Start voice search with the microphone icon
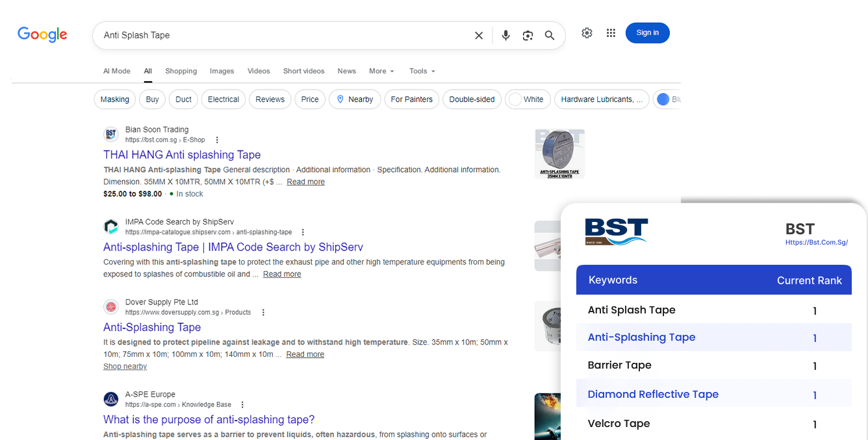Viewport: 868px width, 440px height. tap(506, 36)
